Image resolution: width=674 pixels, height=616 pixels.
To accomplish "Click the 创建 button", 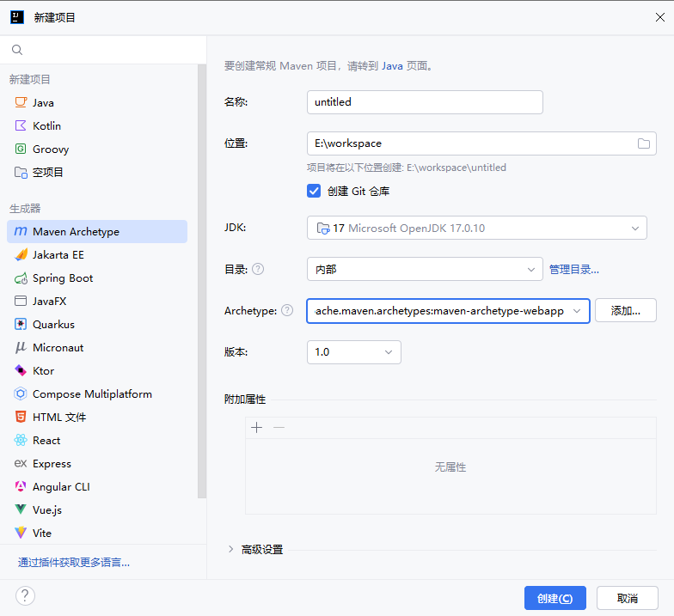I will pos(555,598).
